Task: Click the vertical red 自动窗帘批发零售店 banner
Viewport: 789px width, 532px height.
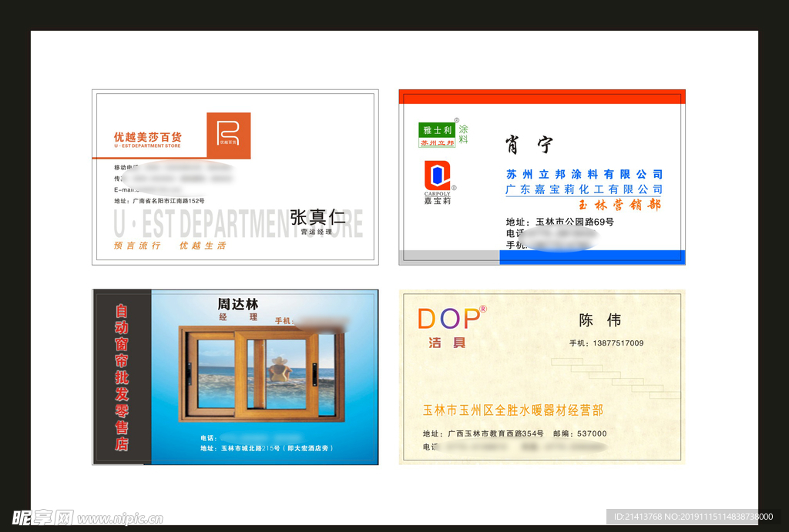Action: [x=122, y=377]
